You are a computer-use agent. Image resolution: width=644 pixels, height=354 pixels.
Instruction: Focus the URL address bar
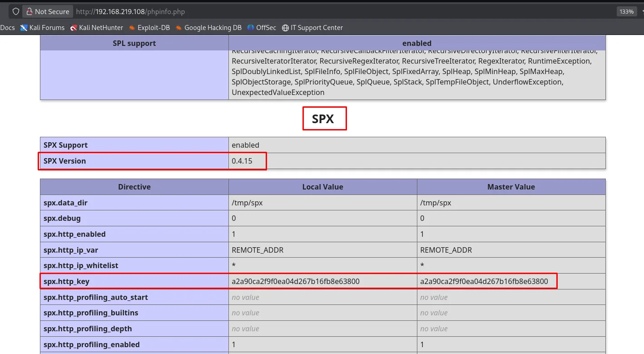pos(318,11)
